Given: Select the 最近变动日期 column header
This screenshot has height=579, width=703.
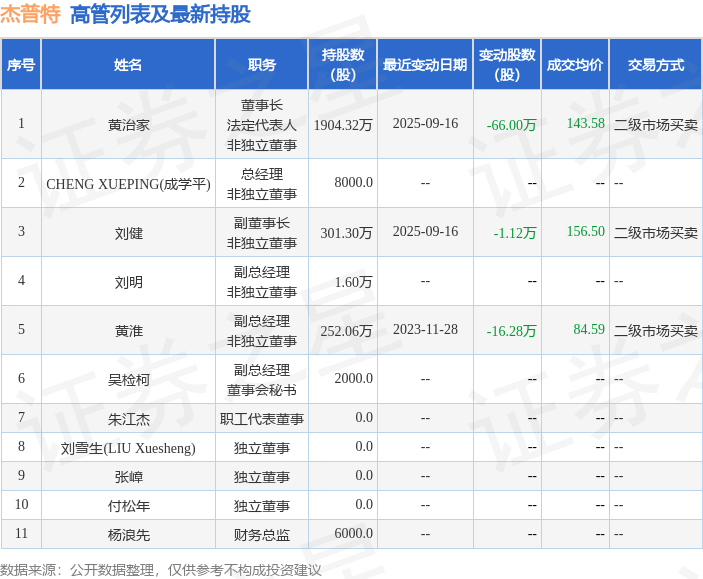Looking at the screenshot, I should coord(425,65).
